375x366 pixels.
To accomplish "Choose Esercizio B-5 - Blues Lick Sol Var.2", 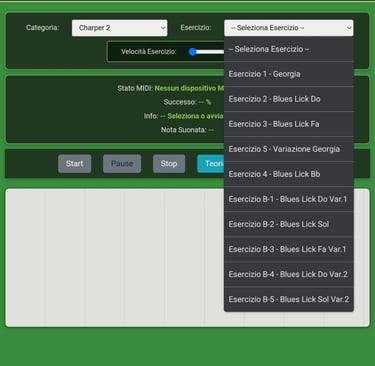I will pyautogui.click(x=289, y=299).
